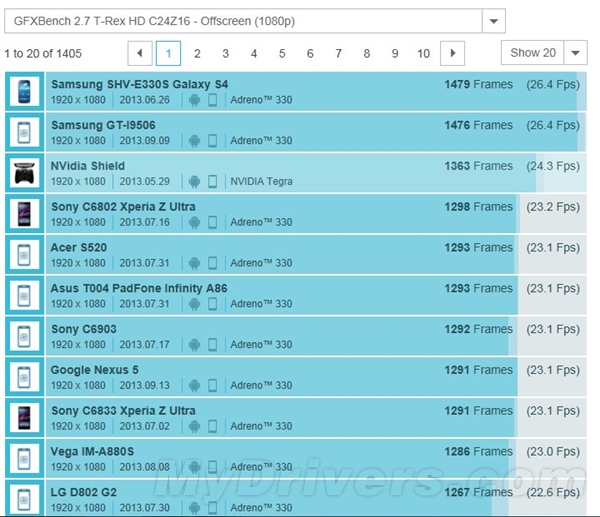
Task: Click phone form-factor icon in Acer S520 row
Action: pos(212,263)
